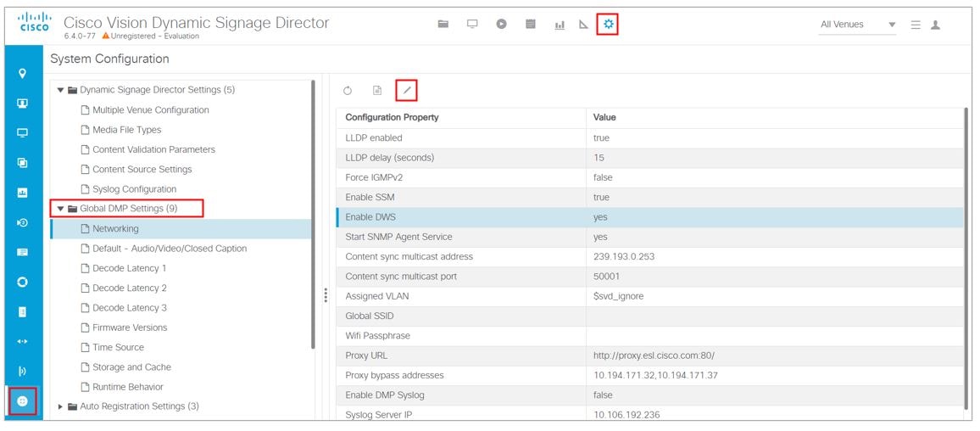Open the list/notes icon in top toolbar
980x431 pixels.
click(531, 24)
